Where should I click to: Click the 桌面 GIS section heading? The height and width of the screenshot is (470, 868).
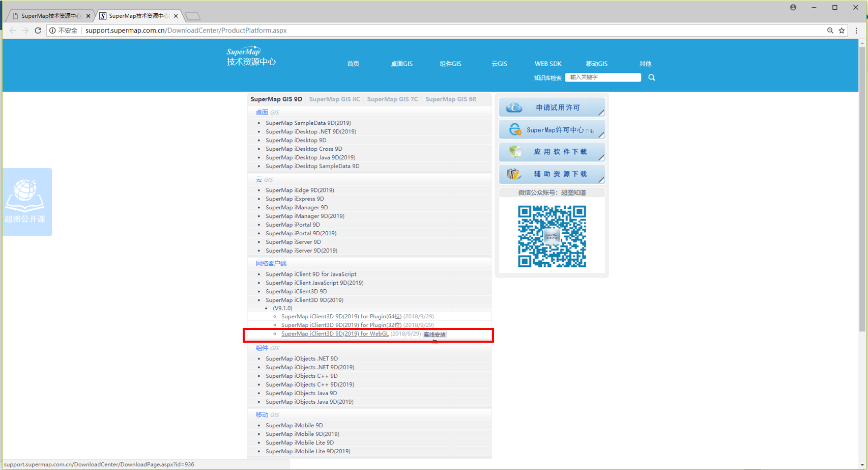(267, 113)
